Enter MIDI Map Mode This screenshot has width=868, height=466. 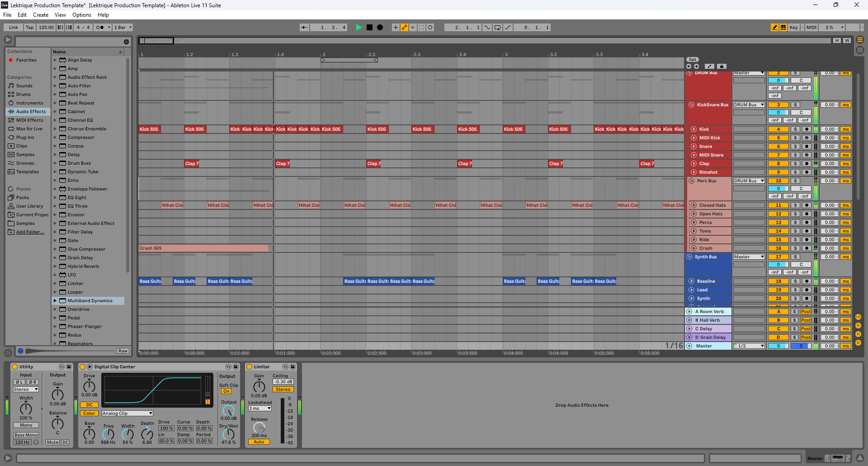pyautogui.click(x=811, y=27)
